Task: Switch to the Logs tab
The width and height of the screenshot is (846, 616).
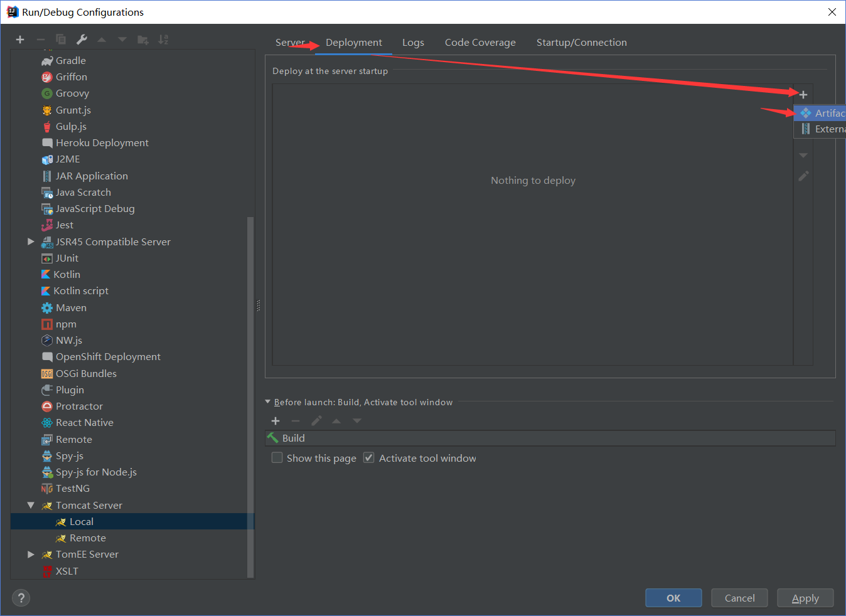Action: pyautogui.click(x=413, y=43)
